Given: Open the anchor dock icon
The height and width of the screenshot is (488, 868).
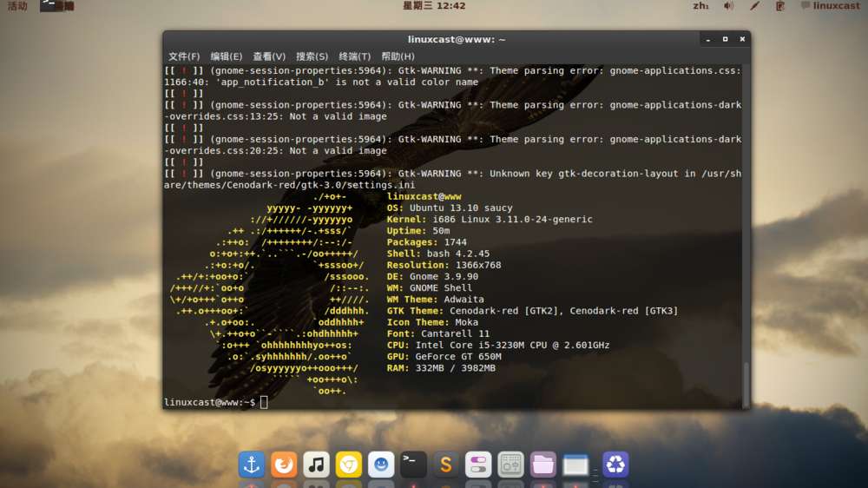Looking at the screenshot, I should click(x=252, y=465).
